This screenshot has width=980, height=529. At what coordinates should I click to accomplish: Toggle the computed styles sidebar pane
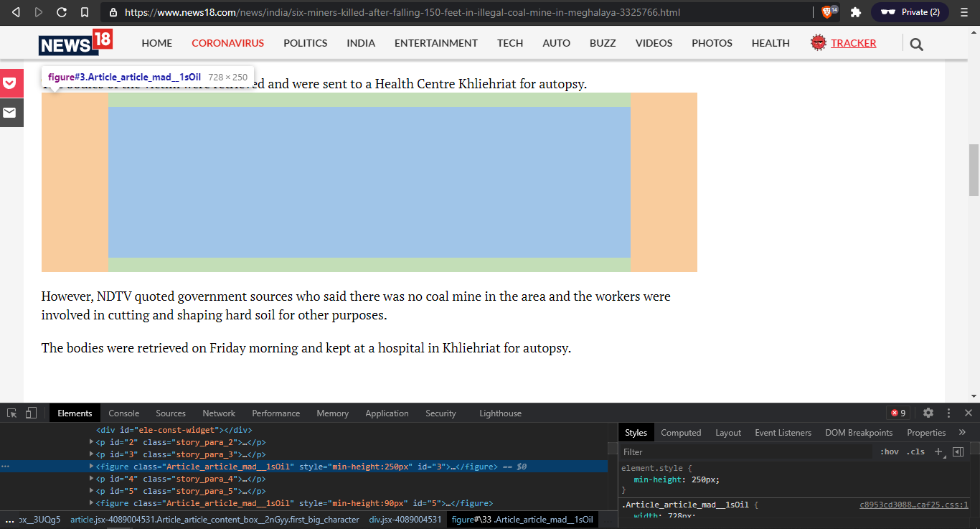point(958,451)
